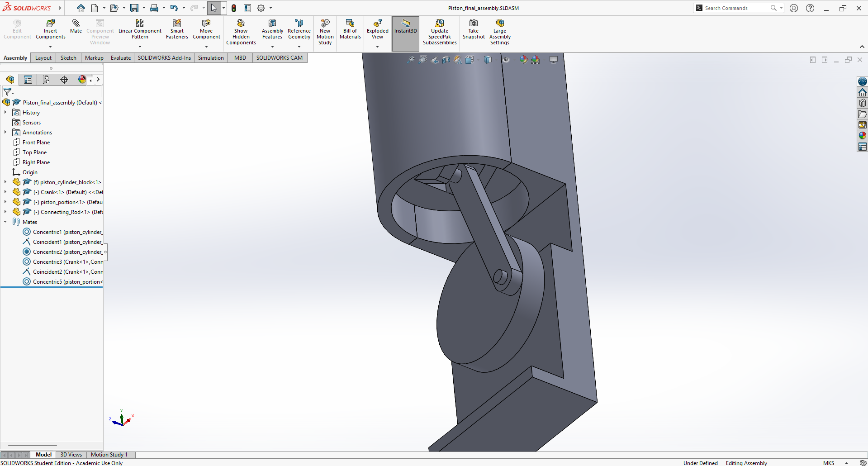
Task: Select the Concentric3 mate
Action: point(63,262)
